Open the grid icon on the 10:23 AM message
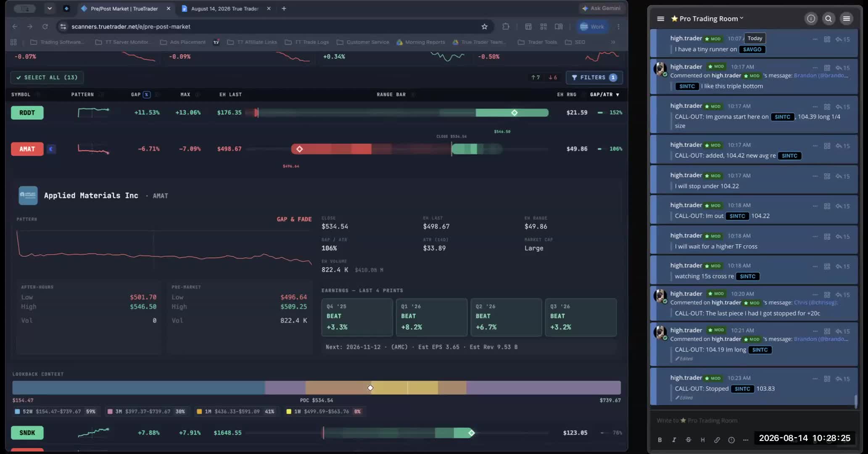Viewport: 868px width, 454px height. 827,379
